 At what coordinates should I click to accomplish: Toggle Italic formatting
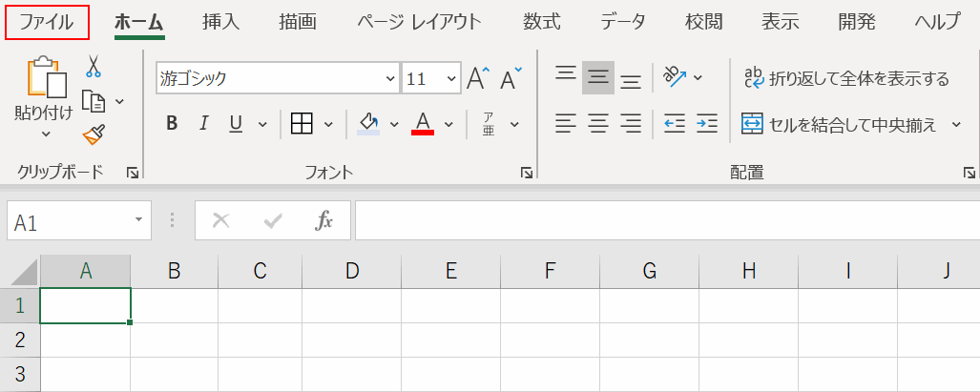tap(203, 123)
